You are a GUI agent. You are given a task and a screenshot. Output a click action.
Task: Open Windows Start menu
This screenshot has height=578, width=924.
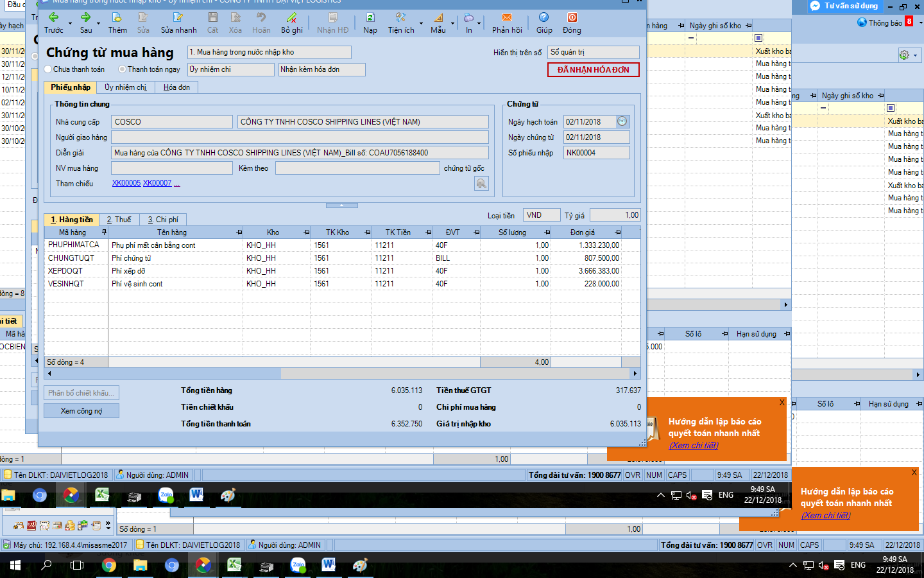click(x=15, y=565)
